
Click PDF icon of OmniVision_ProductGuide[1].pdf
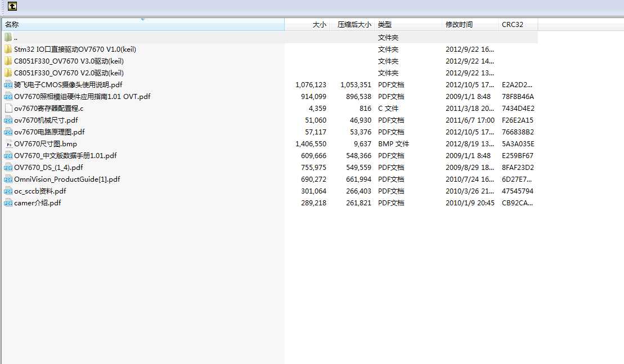(x=8, y=179)
